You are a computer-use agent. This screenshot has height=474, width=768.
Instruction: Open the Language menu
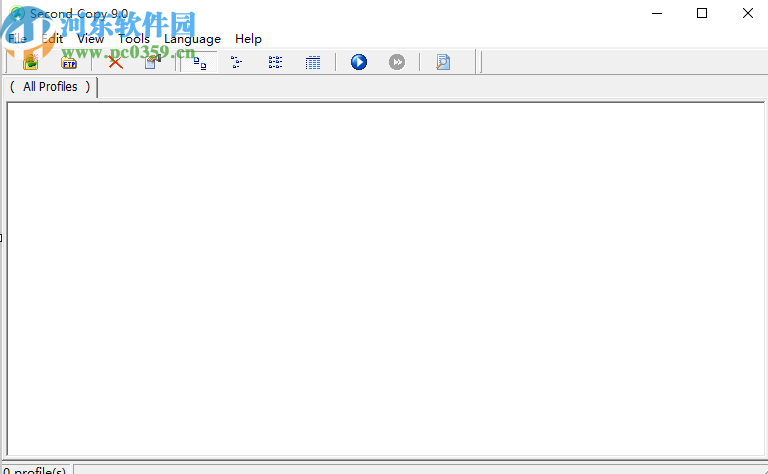pyautogui.click(x=192, y=39)
